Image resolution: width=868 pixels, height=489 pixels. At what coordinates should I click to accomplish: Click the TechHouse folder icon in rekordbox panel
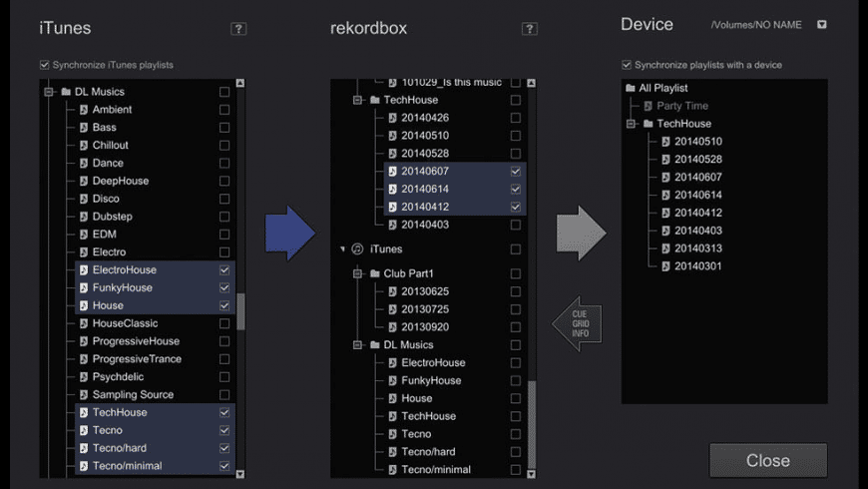coord(375,100)
